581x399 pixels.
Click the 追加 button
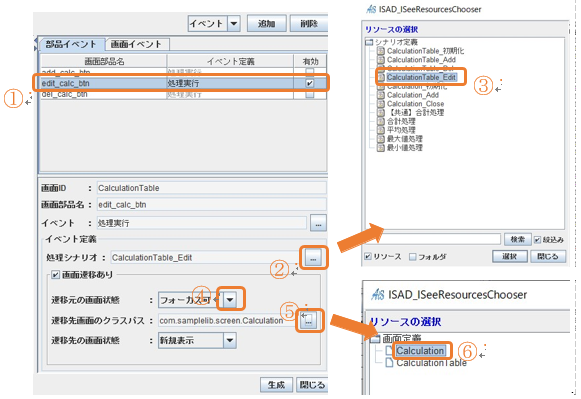tap(266, 24)
